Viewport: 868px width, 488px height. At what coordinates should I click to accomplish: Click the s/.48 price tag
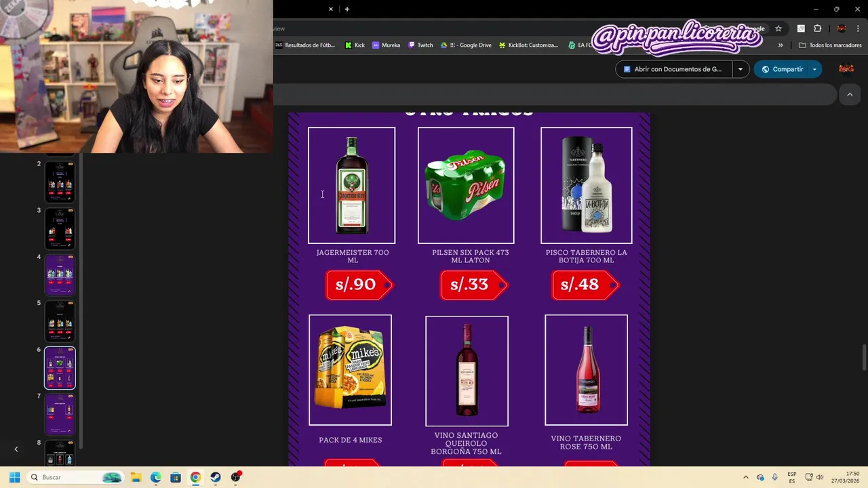pyautogui.click(x=585, y=285)
